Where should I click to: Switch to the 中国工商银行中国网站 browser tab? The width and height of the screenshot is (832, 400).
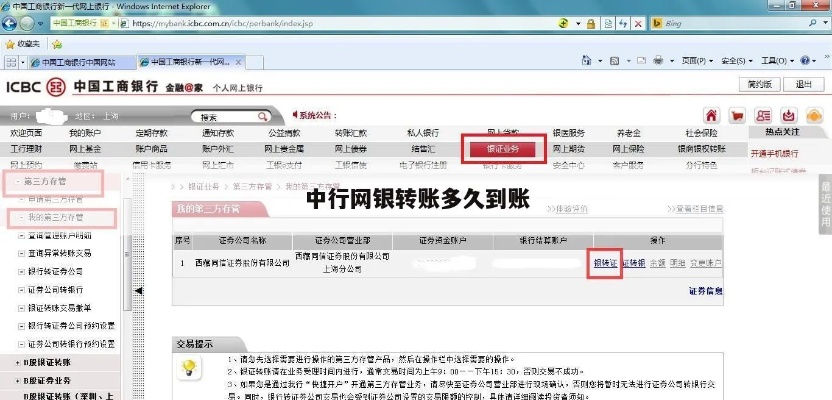coord(82,63)
